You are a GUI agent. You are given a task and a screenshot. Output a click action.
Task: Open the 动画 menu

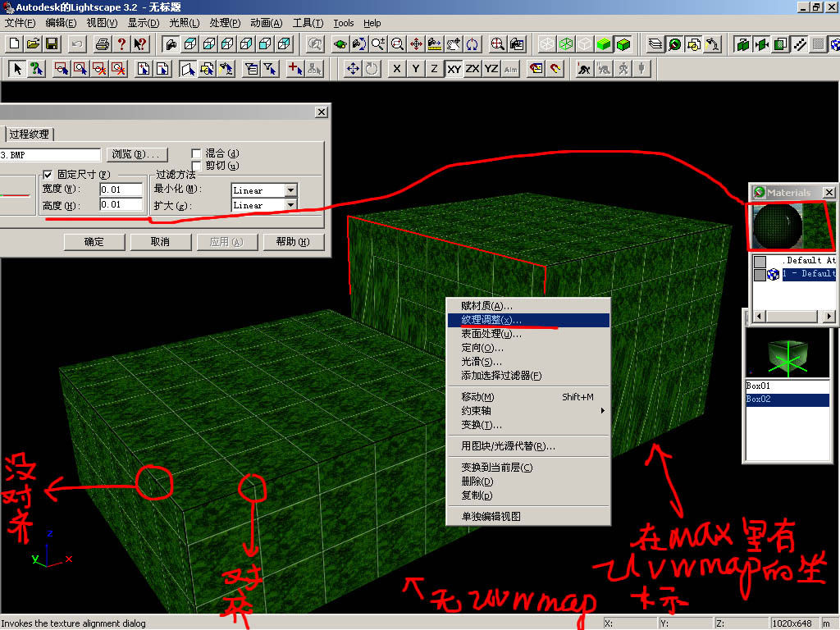(267, 23)
